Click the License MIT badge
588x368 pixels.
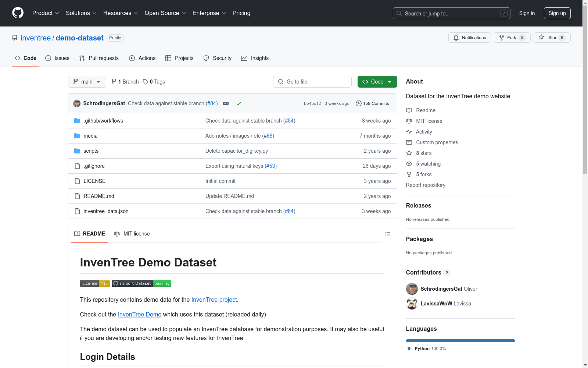(95, 283)
